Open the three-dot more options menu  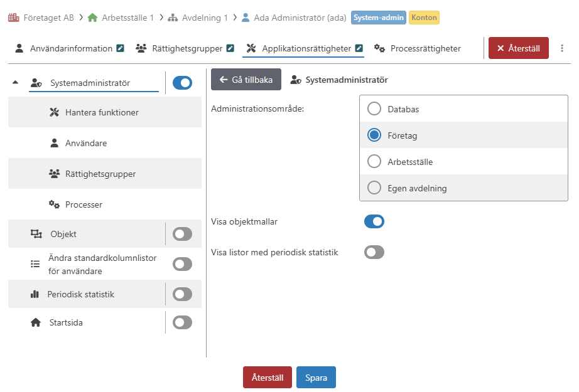tap(561, 48)
